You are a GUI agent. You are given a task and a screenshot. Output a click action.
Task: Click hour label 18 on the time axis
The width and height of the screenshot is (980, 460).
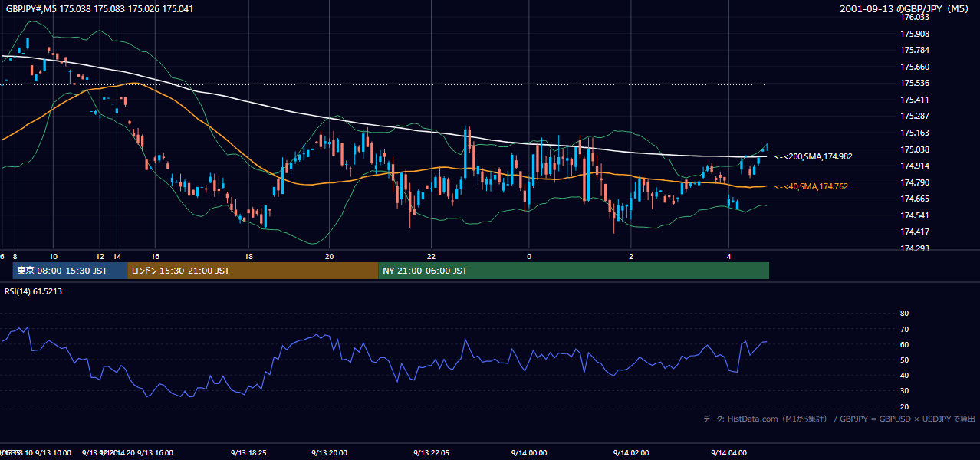tap(248, 256)
